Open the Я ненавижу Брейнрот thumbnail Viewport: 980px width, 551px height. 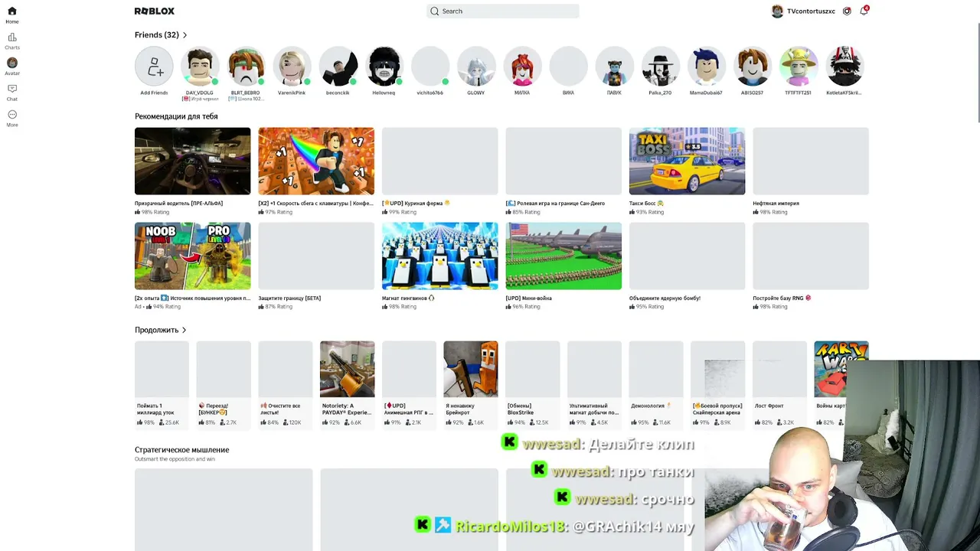click(x=471, y=370)
